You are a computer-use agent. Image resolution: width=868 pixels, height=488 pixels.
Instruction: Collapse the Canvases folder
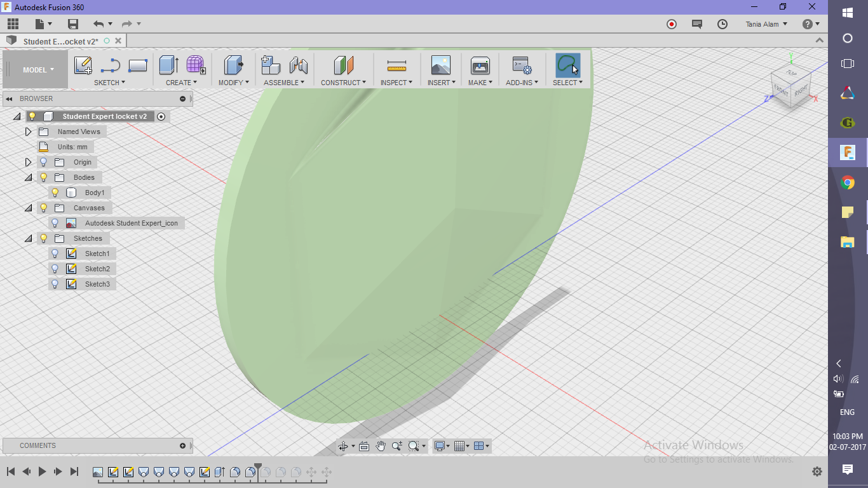[x=28, y=208]
